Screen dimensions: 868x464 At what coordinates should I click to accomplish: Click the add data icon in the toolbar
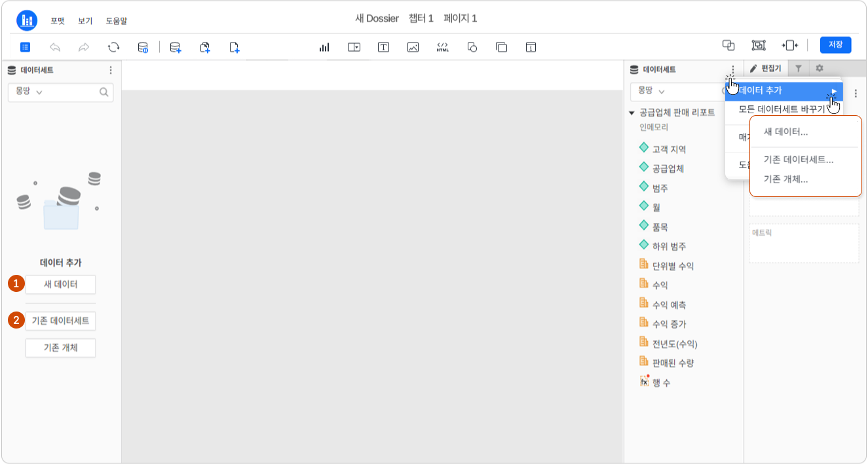[x=175, y=46]
